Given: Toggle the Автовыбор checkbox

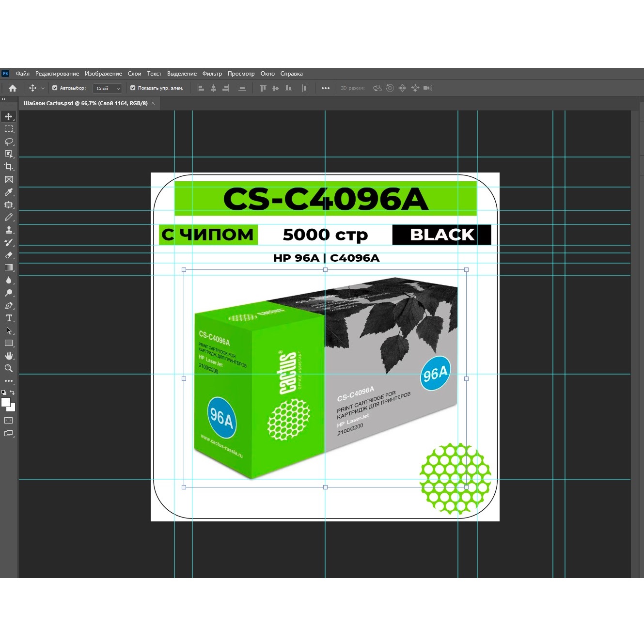Looking at the screenshot, I should point(55,88).
